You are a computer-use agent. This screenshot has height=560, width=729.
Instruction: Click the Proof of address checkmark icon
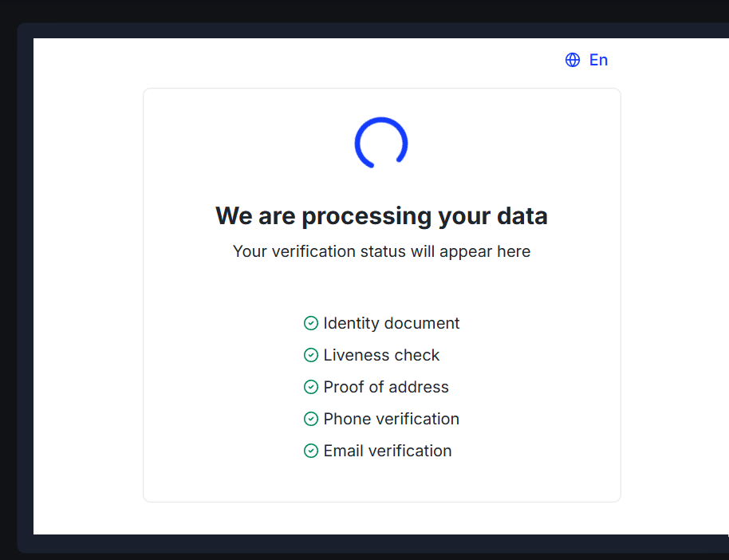(311, 387)
